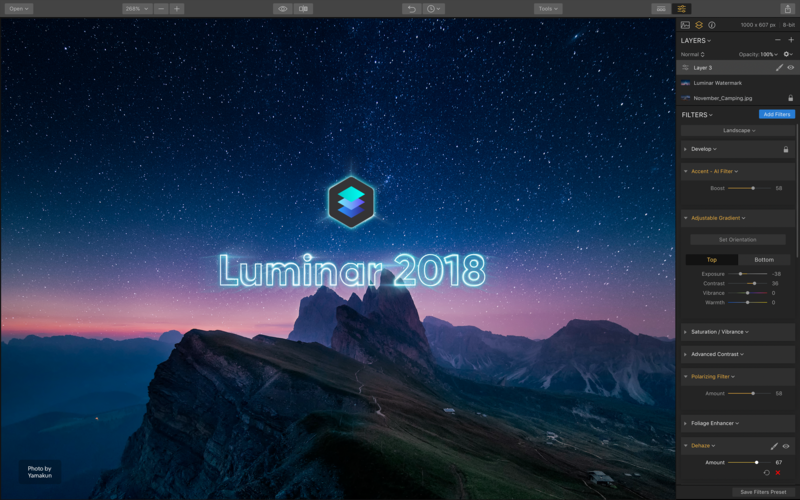Select the Top gradient tab

pos(712,260)
